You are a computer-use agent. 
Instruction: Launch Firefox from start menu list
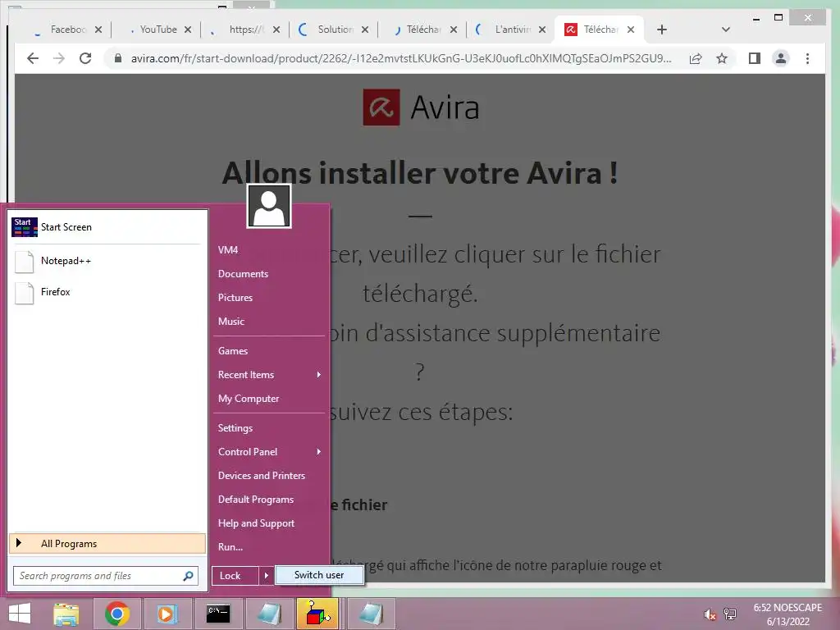[x=107, y=292]
